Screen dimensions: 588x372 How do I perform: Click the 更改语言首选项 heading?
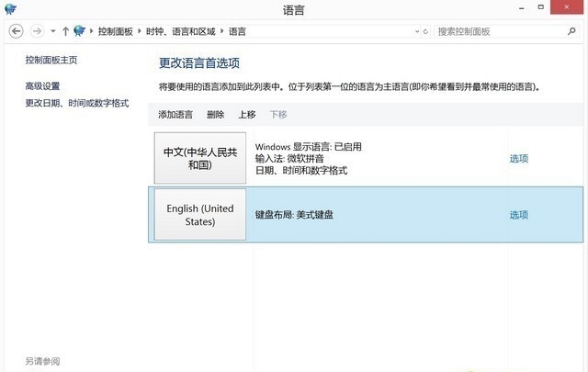199,63
